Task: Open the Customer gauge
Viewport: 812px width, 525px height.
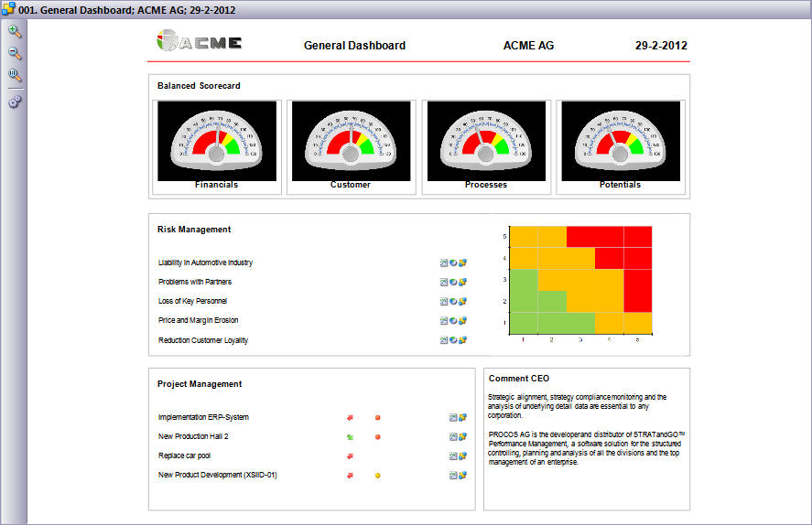Action: point(351,142)
